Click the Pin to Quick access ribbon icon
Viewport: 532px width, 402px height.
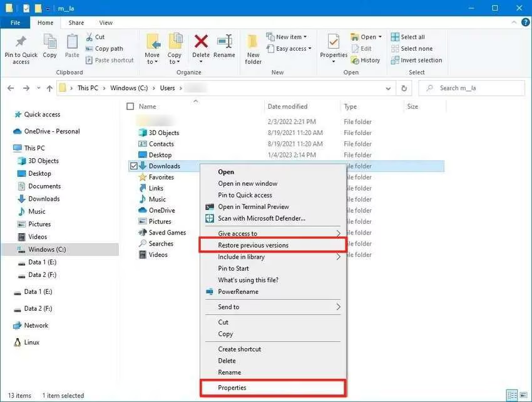(21, 44)
